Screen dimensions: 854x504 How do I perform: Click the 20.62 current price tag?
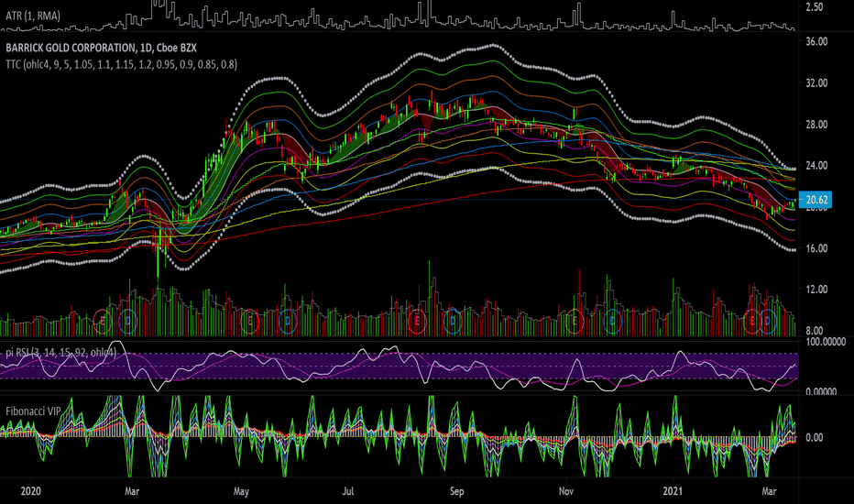click(816, 200)
